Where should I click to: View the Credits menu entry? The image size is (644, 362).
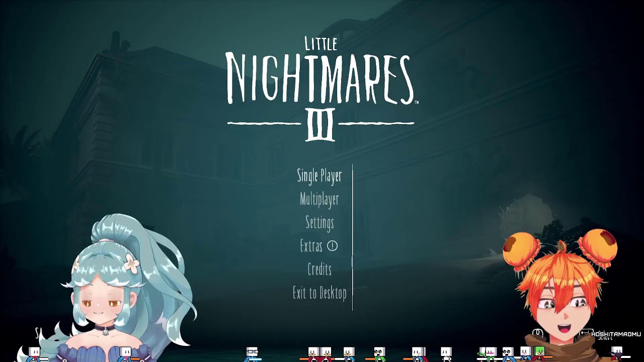tap(319, 269)
